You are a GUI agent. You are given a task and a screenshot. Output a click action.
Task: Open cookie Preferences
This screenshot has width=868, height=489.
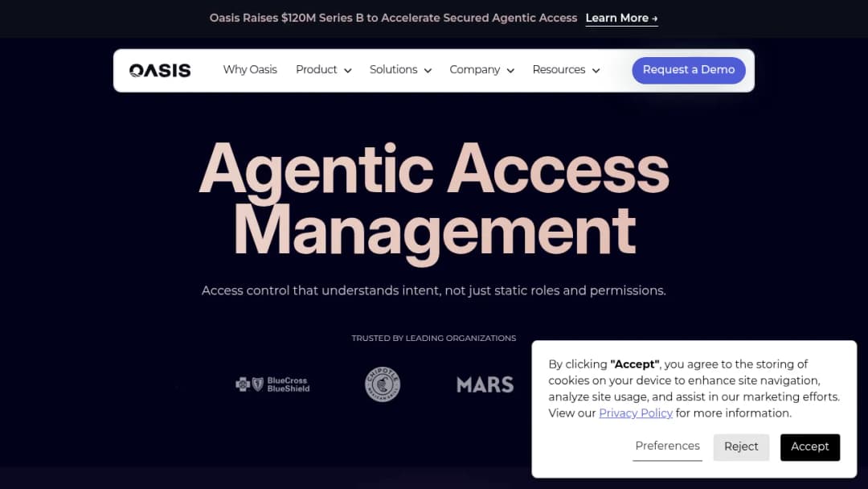(667, 446)
